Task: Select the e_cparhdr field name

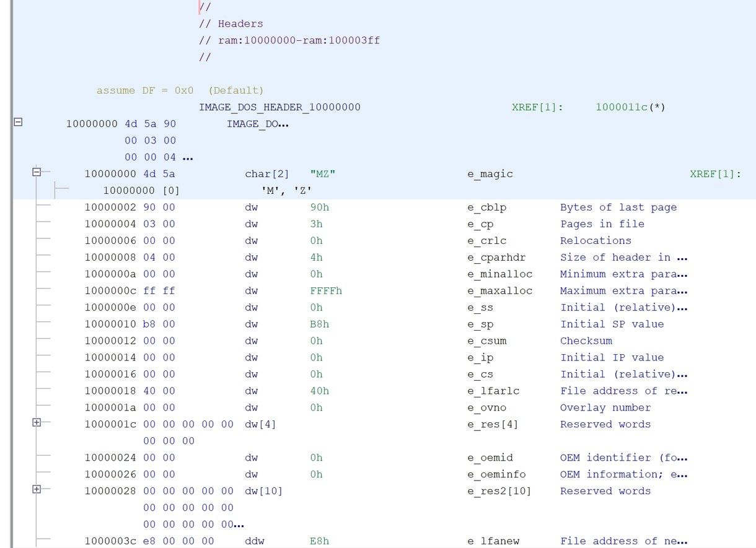Action: tap(496, 258)
